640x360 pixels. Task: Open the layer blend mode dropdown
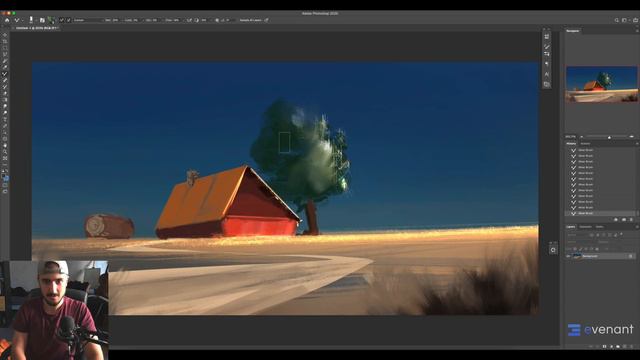tap(580, 242)
